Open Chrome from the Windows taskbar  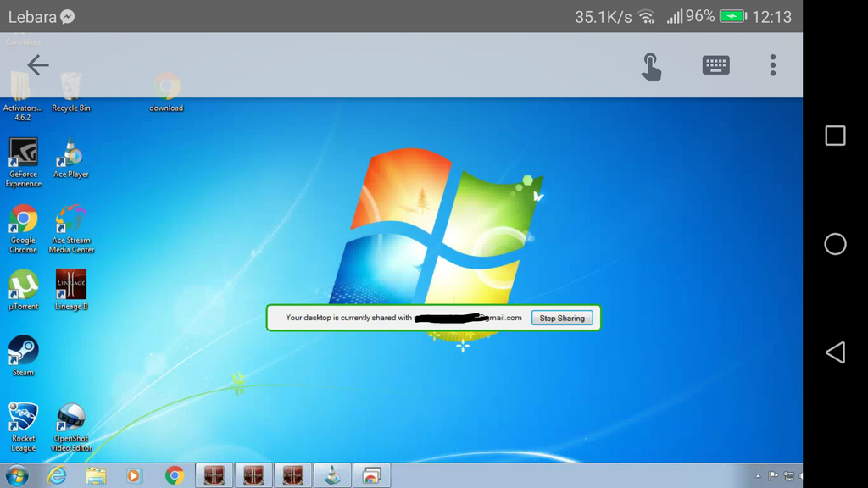coord(175,476)
